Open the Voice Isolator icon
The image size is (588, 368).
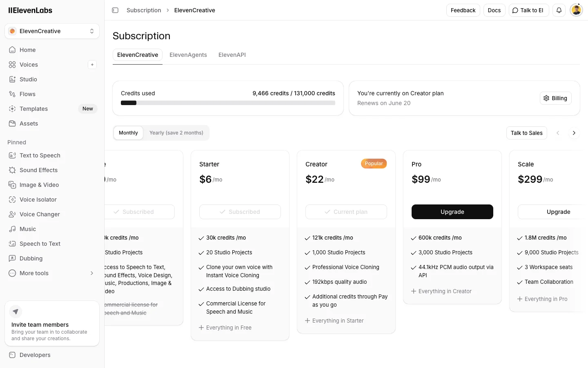[12, 200]
